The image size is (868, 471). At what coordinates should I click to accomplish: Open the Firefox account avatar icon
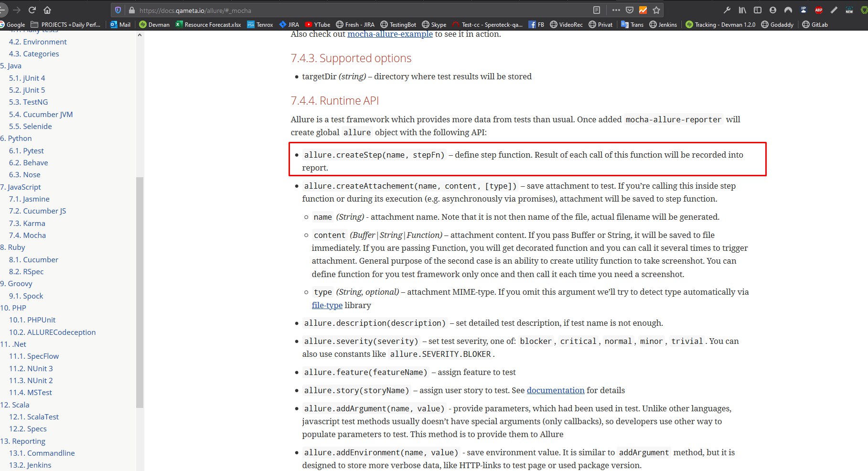(x=773, y=10)
